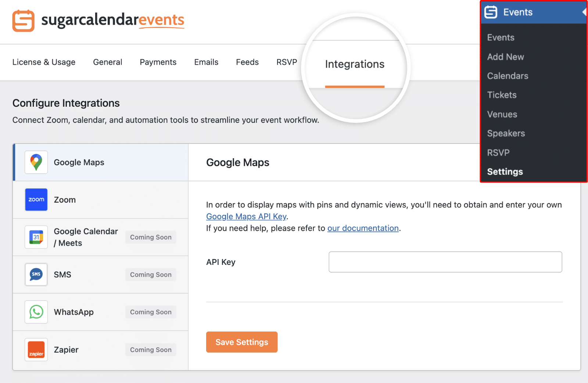Select the Google Maps pin icon

tap(36, 162)
